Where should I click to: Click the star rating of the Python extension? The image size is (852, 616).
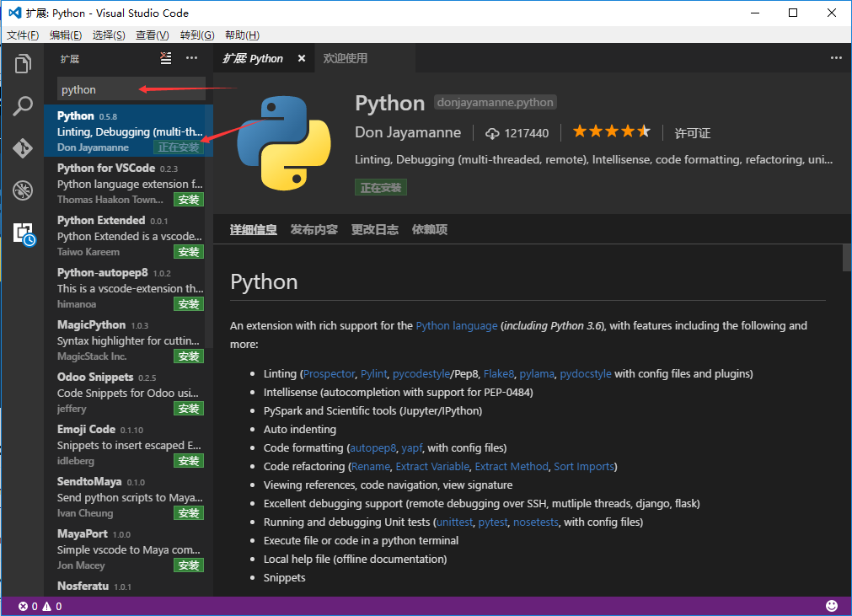point(611,132)
